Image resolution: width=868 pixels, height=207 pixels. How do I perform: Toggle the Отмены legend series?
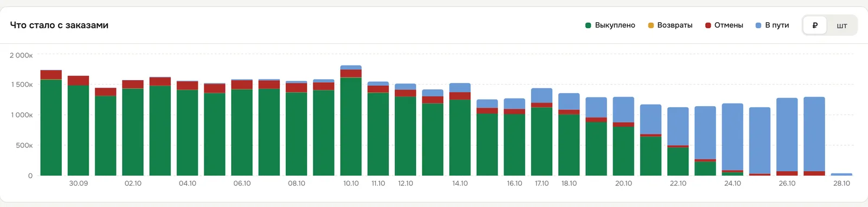click(x=724, y=25)
